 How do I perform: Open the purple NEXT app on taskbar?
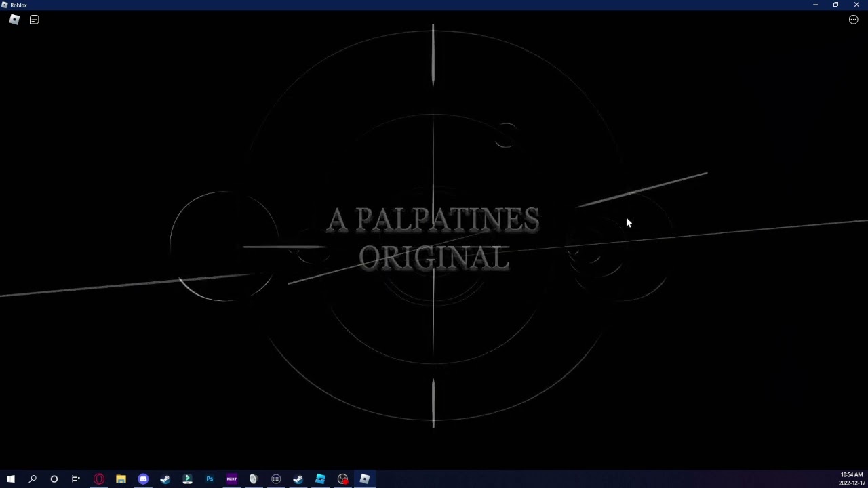pyautogui.click(x=232, y=479)
